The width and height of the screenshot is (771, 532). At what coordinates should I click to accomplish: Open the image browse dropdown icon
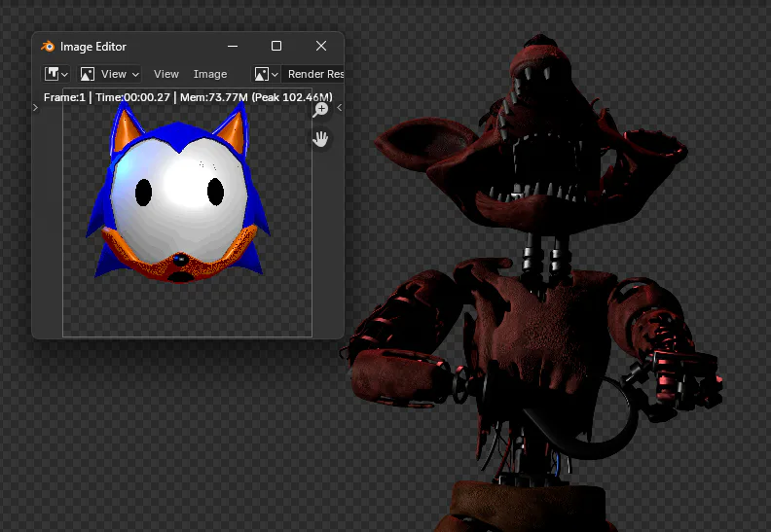pyautogui.click(x=266, y=74)
